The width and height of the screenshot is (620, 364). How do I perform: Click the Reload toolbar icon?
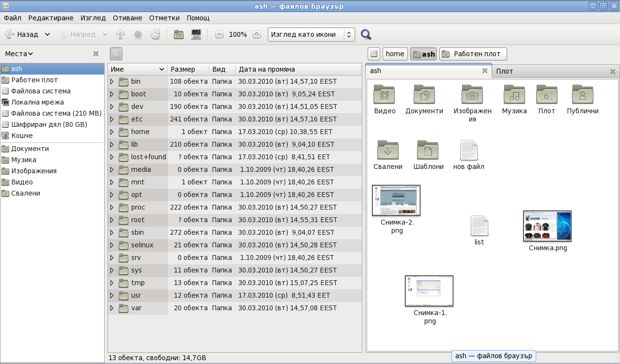click(155, 34)
